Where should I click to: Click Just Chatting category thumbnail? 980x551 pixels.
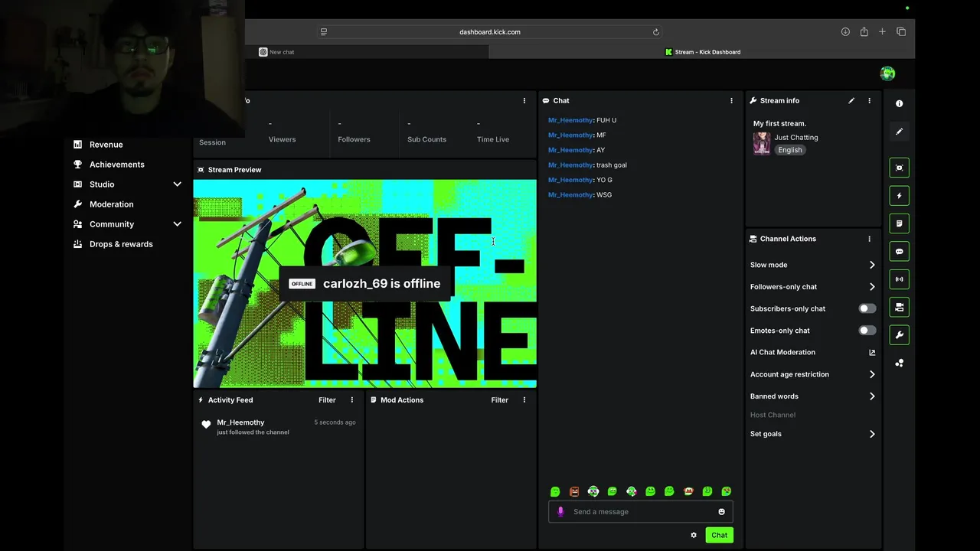pos(762,143)
